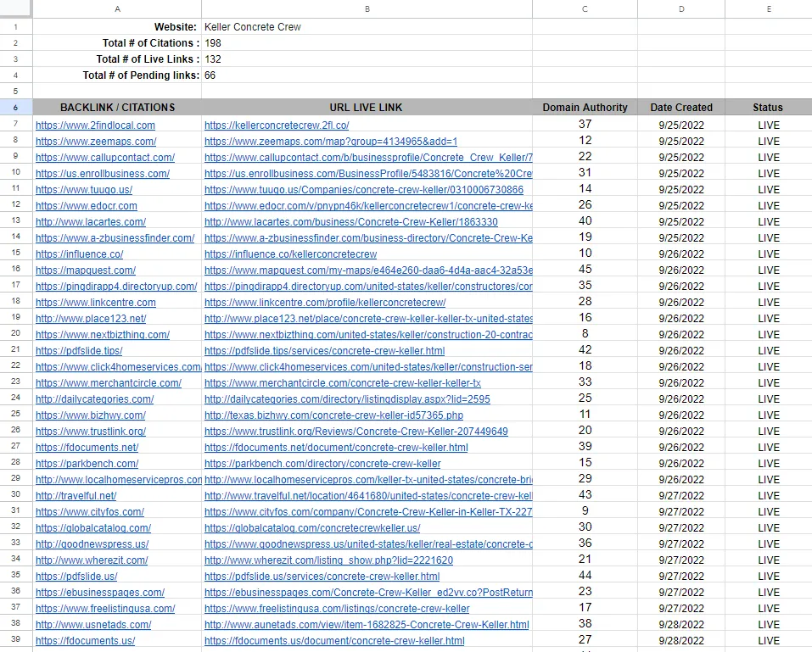Viewport: 812px width, 652px height.
Task: Open the http://www.wherezit.com/ backlink
Action: (92, 560)
